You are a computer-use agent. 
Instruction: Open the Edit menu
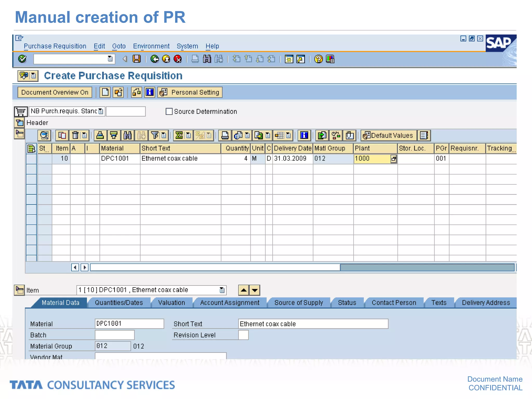coord(99,46)
